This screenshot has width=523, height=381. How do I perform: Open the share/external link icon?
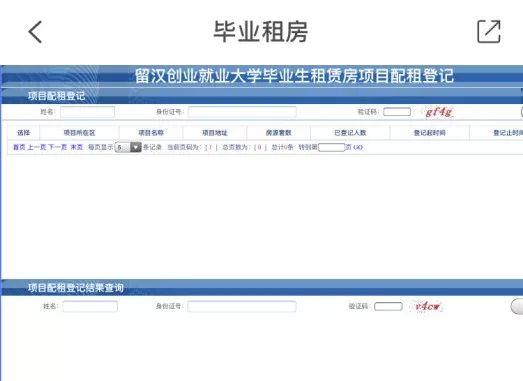[489, 31]
